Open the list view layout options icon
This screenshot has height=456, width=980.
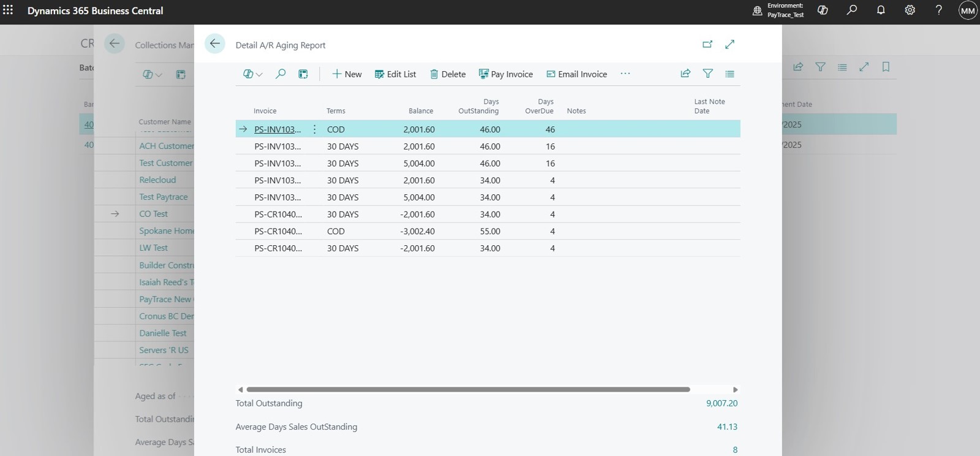[x=729, y=74]
